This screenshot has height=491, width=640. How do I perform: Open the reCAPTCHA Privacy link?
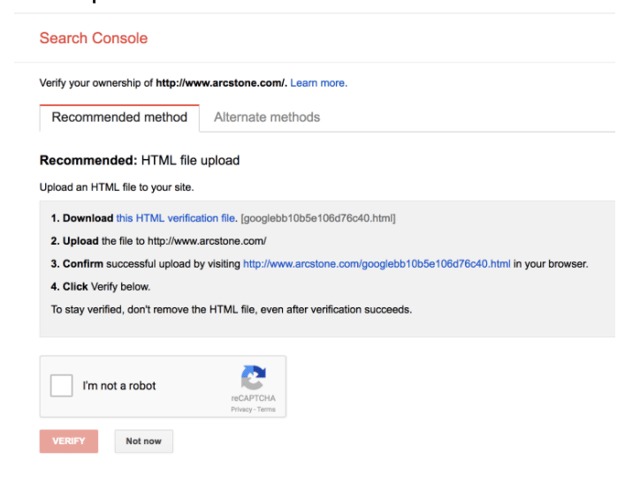[241, 409]
